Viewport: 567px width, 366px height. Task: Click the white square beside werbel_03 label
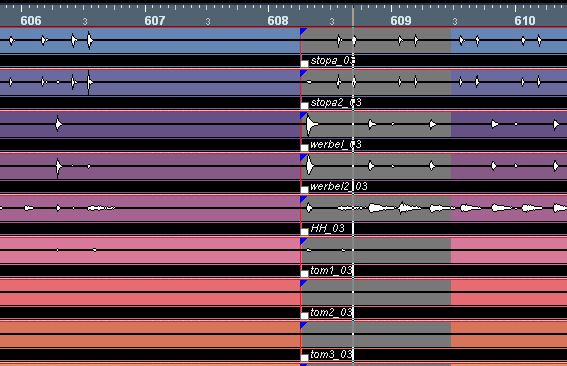tap(304, 148)
